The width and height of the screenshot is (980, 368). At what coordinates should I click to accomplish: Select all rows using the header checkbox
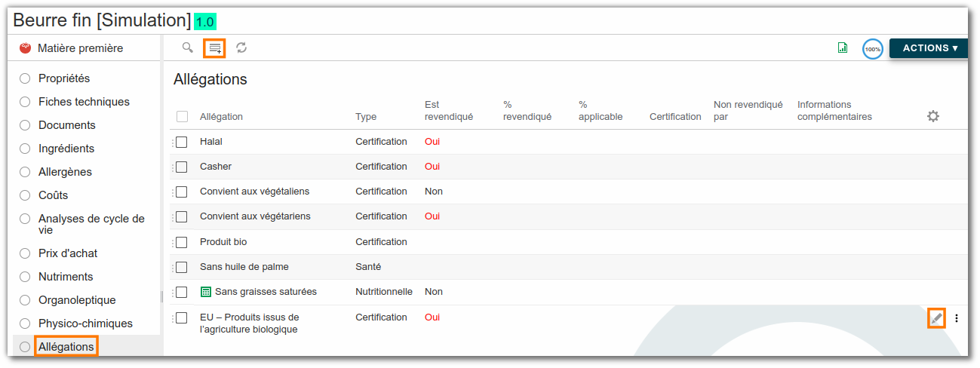tap(182, 117)
